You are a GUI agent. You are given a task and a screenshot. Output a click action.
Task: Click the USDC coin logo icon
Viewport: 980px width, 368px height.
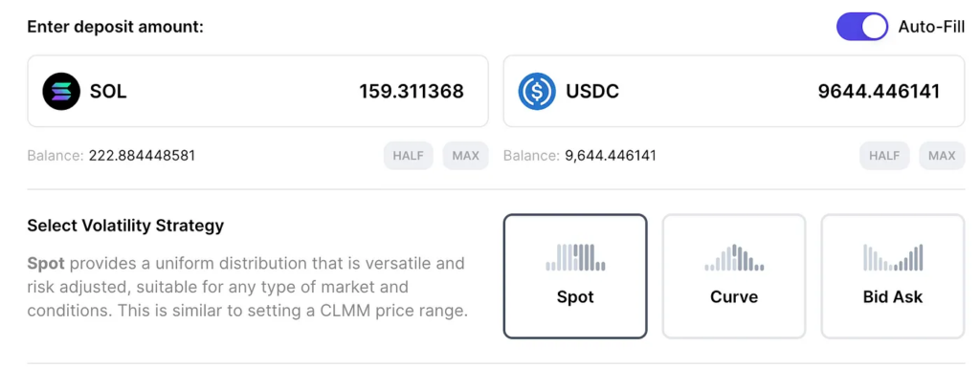tap(537, 92)
